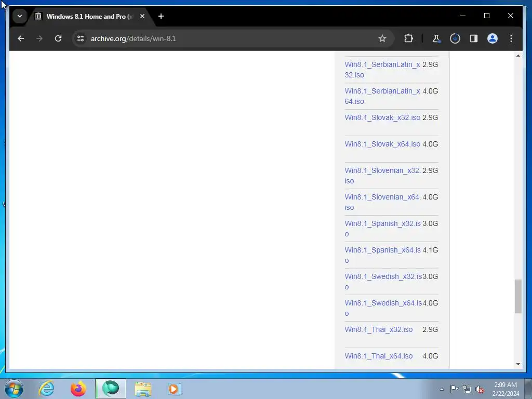Open the Windows Start menu
The image size is (532, 399).
[x=14, y=389]
